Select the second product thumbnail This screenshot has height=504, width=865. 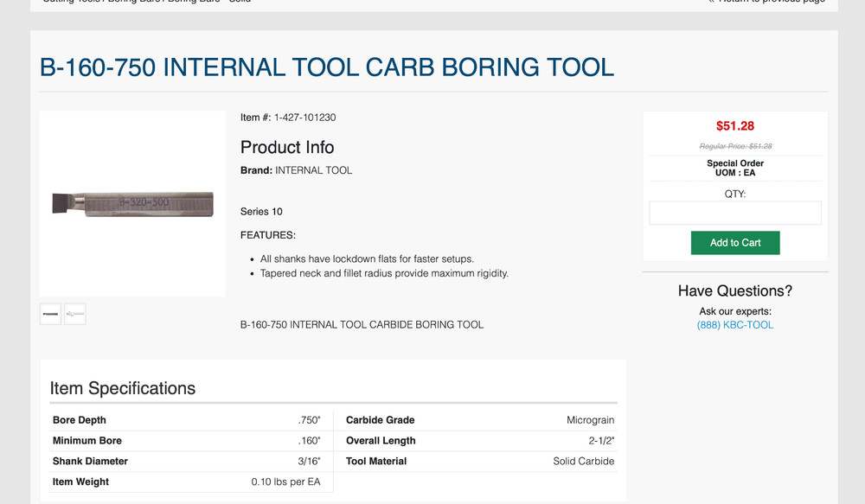tap(75, 314)
